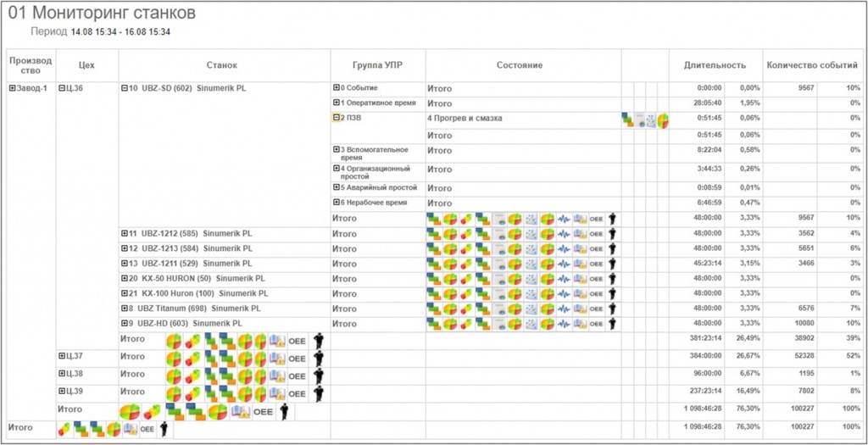
Task: Expand the Ц.37 workshop row
Action: tap(62, 356)
